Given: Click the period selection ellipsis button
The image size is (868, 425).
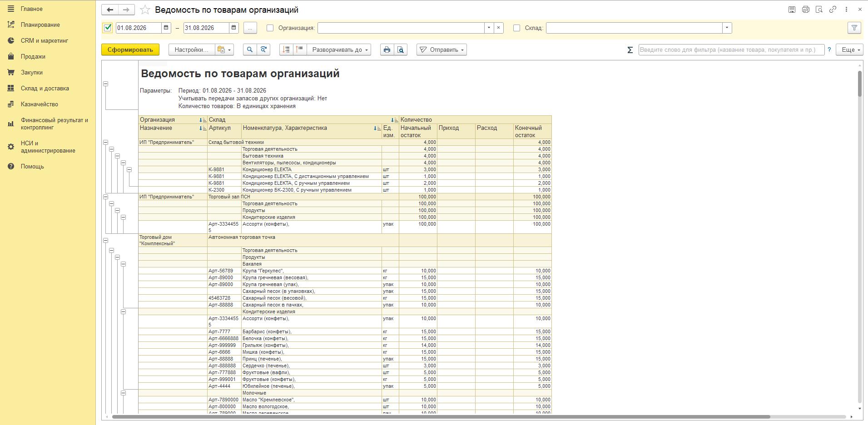Looking at the screenshot, I should coord(250,28).
